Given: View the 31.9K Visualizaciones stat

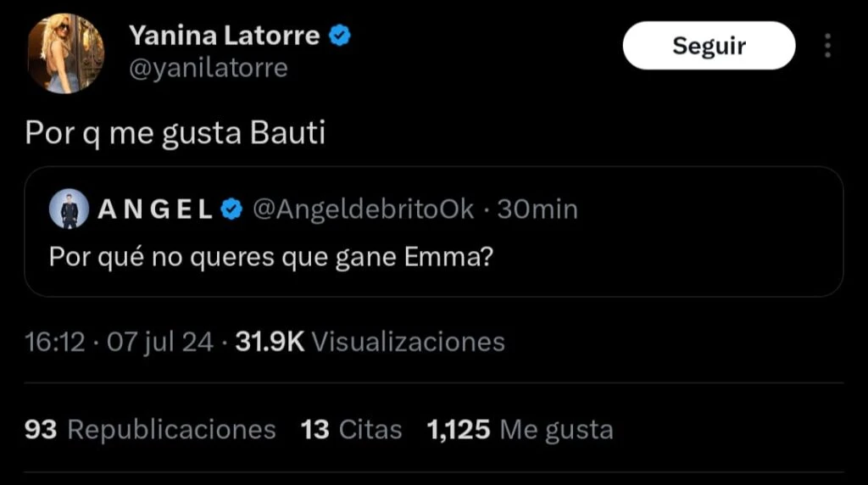Looking at the screenshot, I should click(370, 342).
